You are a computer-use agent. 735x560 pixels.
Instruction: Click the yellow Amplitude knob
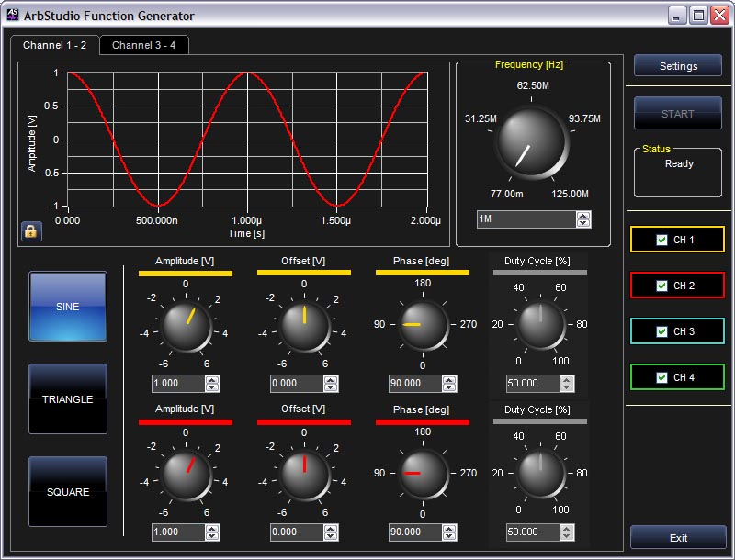click(186, 326)
